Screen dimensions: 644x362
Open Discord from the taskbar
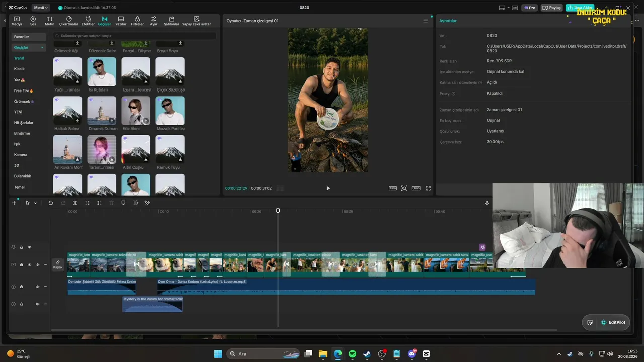[x=412, y=354]
